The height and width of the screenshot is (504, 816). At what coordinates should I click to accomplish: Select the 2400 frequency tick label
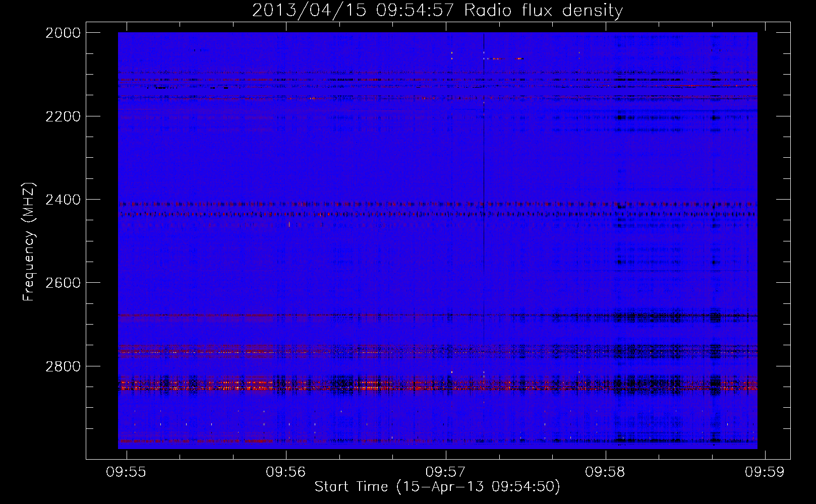click(x=63, y=200)
